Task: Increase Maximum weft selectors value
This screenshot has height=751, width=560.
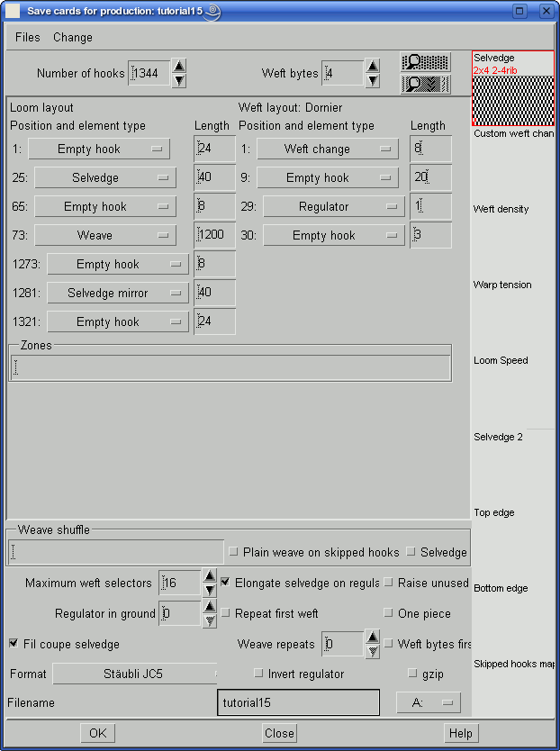Action: coord(209,576)
